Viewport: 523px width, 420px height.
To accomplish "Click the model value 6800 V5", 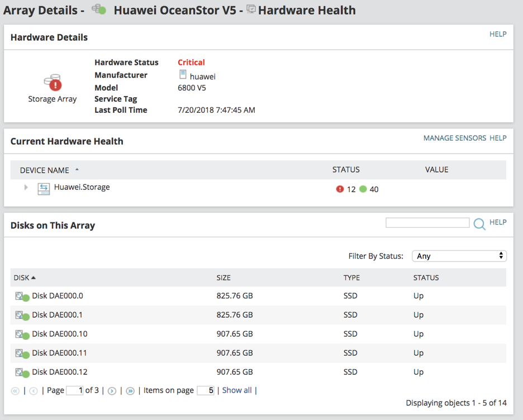I will tap(192, 88).
